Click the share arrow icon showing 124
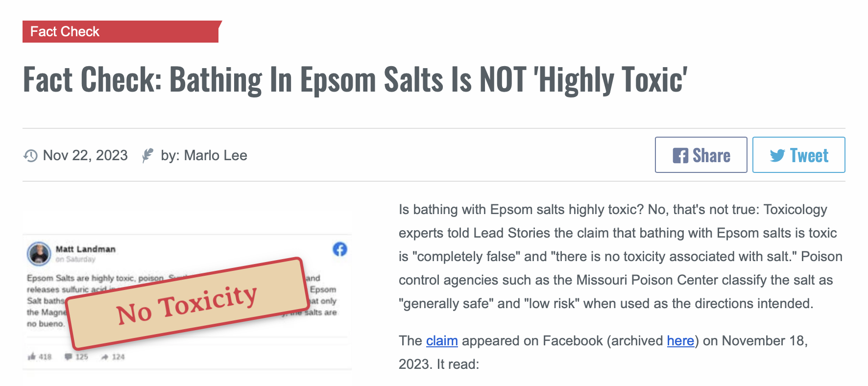868x386 pixels. point(105,357)
